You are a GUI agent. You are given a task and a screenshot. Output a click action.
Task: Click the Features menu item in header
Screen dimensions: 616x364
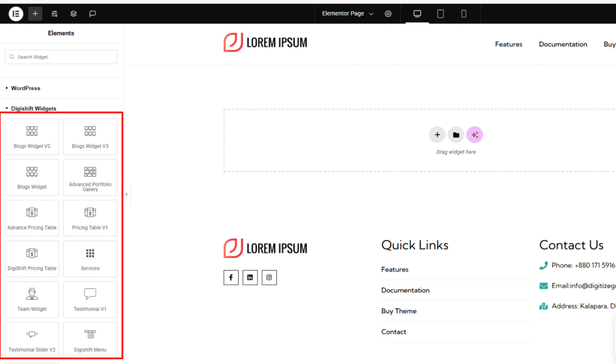[x=508, y=44]
